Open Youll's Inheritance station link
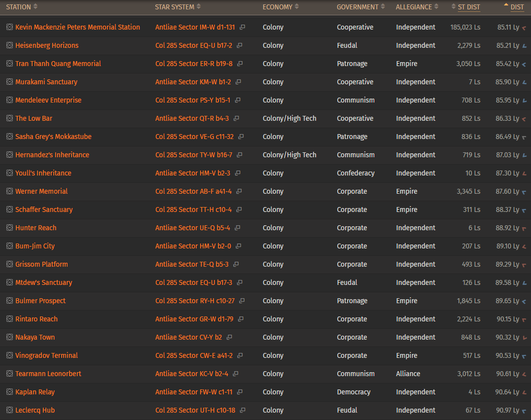531x420 pixels. point(43,173)
